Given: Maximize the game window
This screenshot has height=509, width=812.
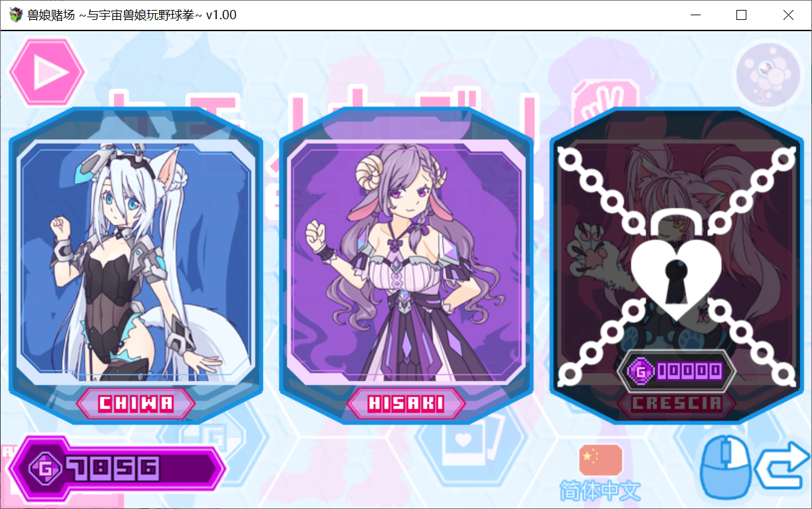Looking at the screenshot, I should click(x=741, y=15).
